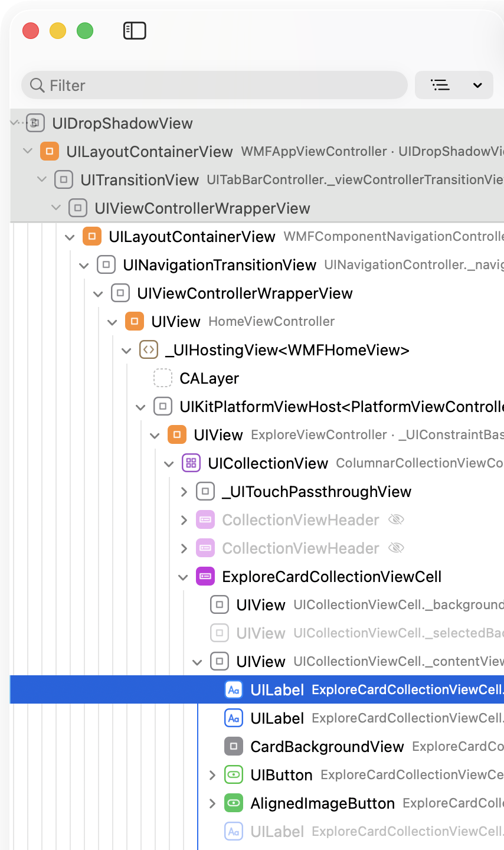
Task: Click the orange icon of UILayoutContainerView WMFAppViewController
Action: click(x=50, y=151)
